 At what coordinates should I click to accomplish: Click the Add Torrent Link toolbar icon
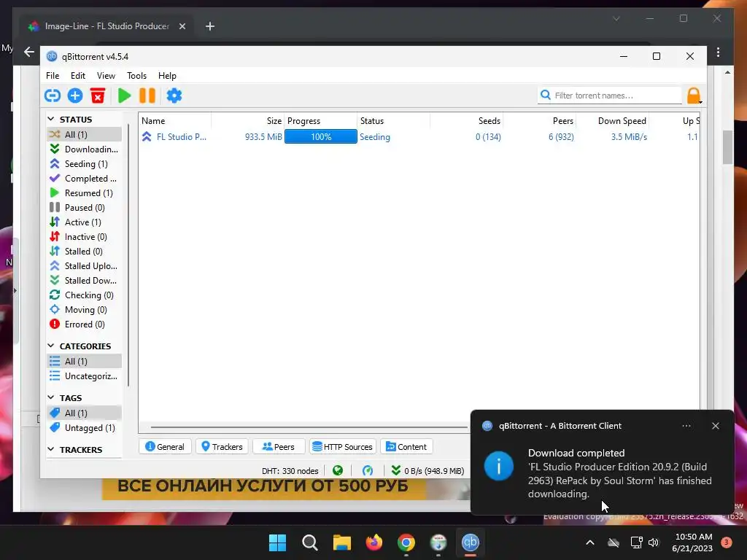53,96
